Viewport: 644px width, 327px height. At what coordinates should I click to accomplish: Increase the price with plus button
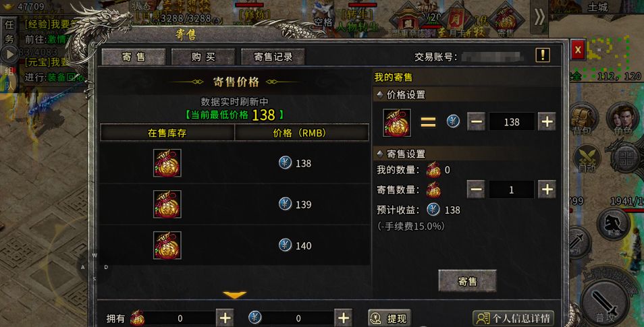pos(547,122)
